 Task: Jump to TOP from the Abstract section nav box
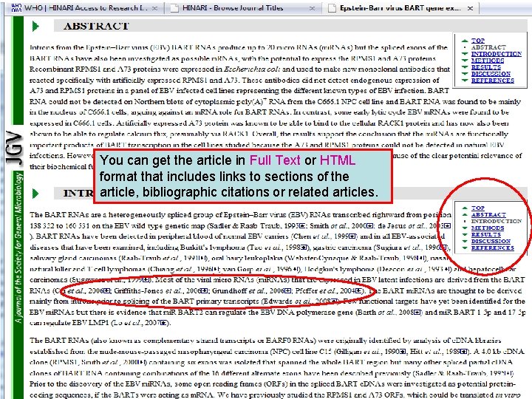(x=478, y=41)
